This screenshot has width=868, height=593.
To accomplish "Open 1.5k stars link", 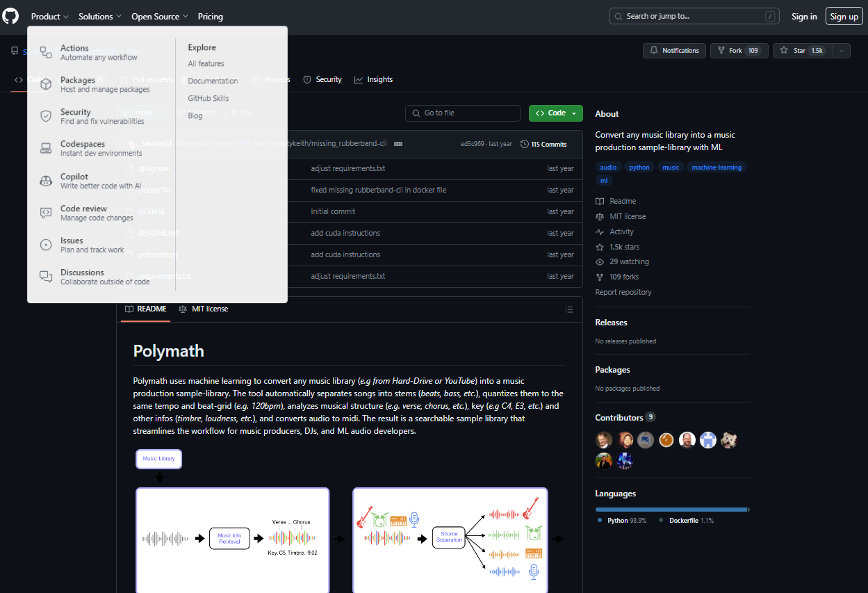I will [618, 247].
